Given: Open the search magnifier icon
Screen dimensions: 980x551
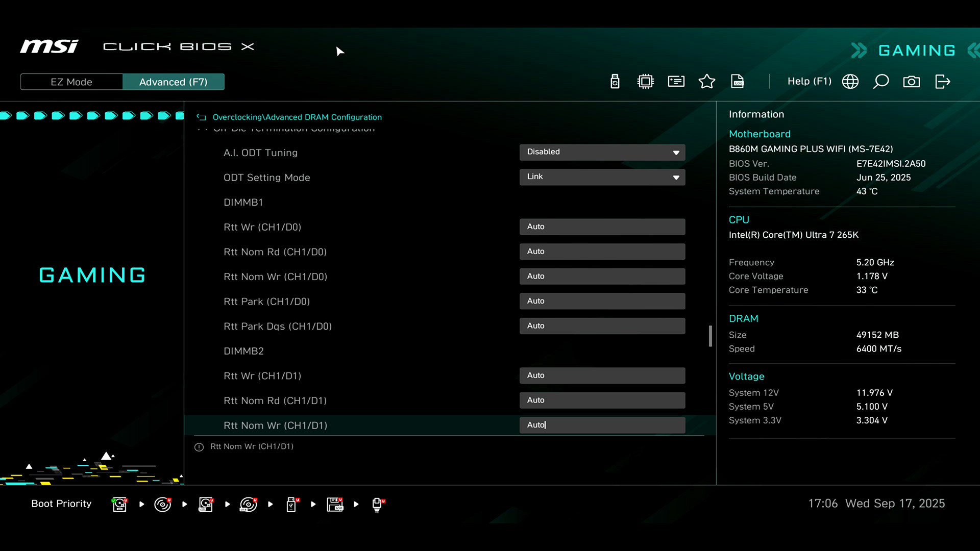Looking at the screenshot, I should (881, 82).
